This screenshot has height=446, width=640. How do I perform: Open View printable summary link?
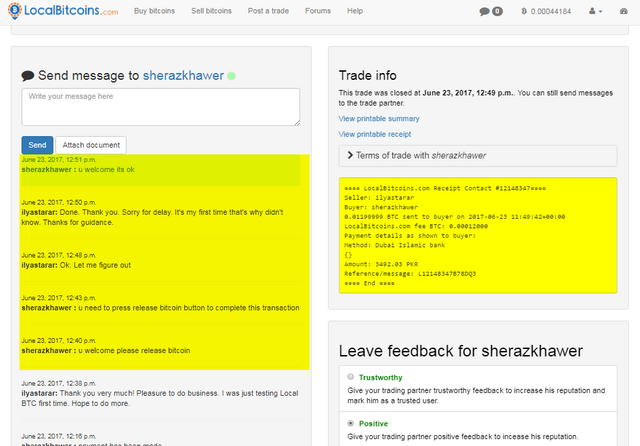pos(379,119)
